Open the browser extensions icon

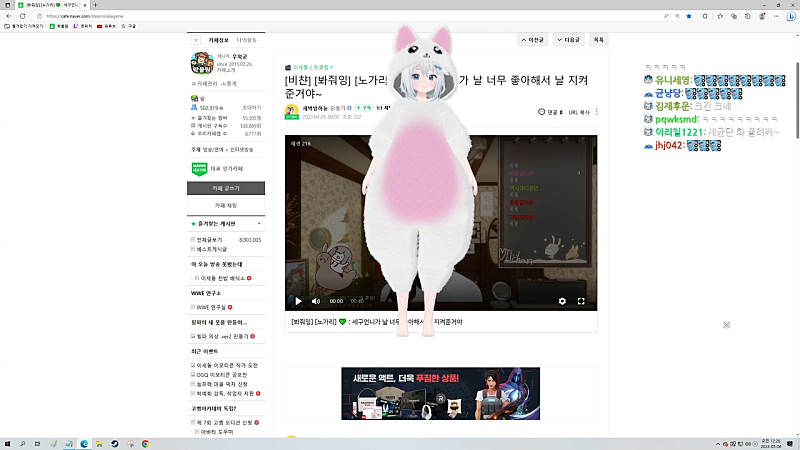click(705, 16)
